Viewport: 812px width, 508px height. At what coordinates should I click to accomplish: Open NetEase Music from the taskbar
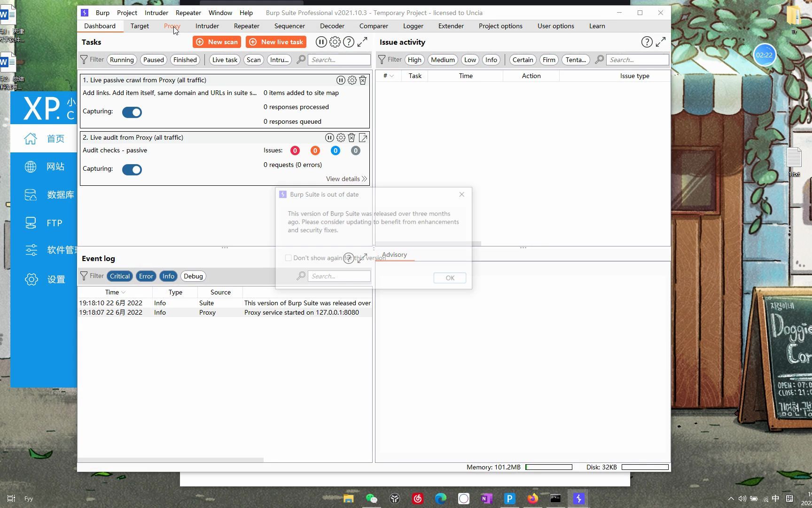417,499
